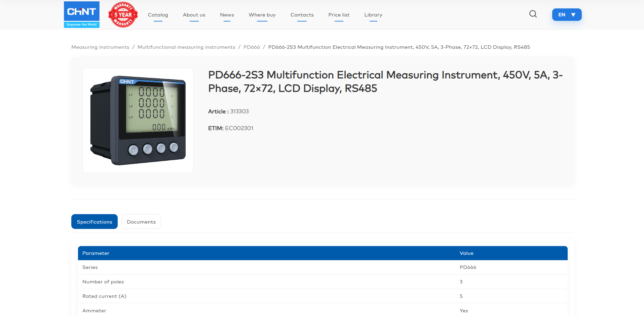Open the Where buy menu item
Screen dimensions: 644x317
[x=262, y=15]
